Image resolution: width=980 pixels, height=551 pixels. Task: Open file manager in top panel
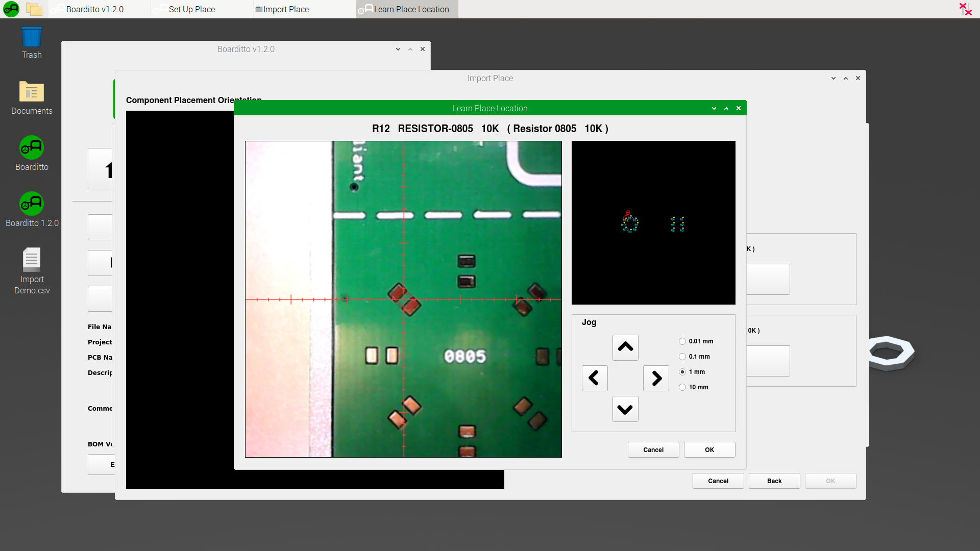click(x=34, y=9)
